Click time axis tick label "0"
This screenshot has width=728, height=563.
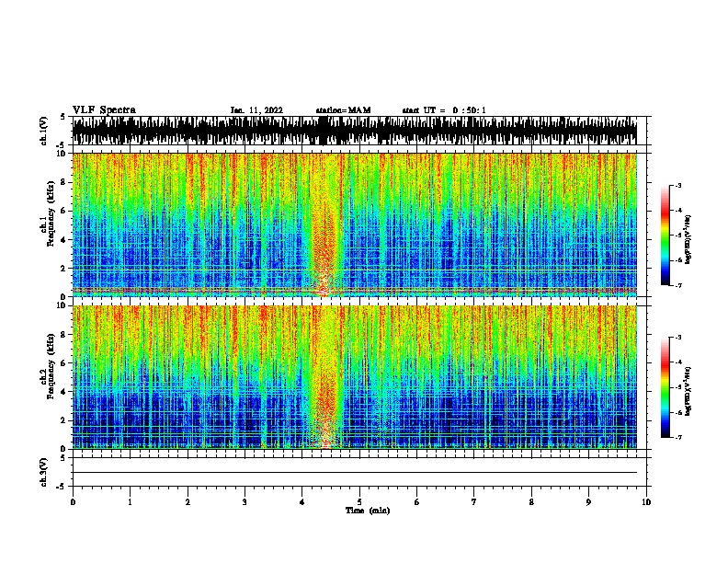73,502
